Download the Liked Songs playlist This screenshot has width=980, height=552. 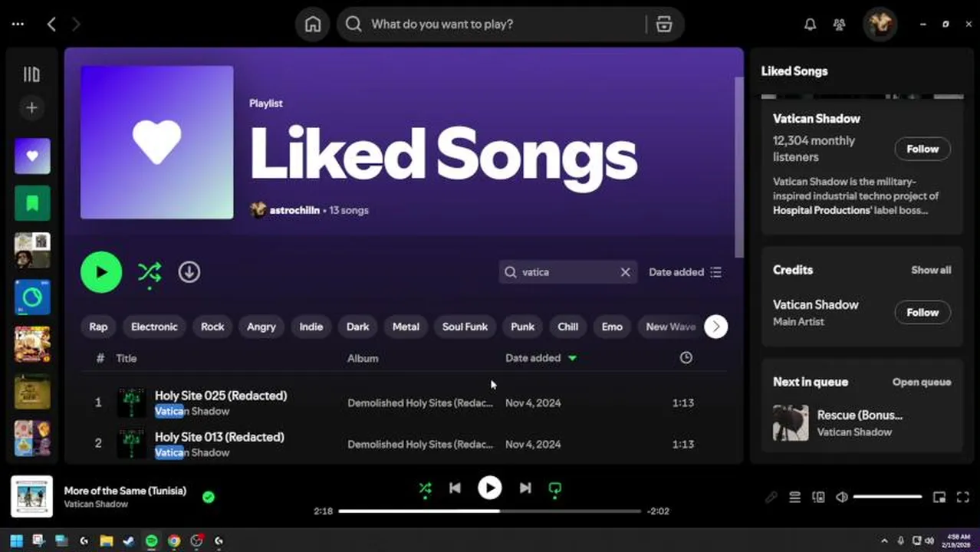(x=189, y=272)
